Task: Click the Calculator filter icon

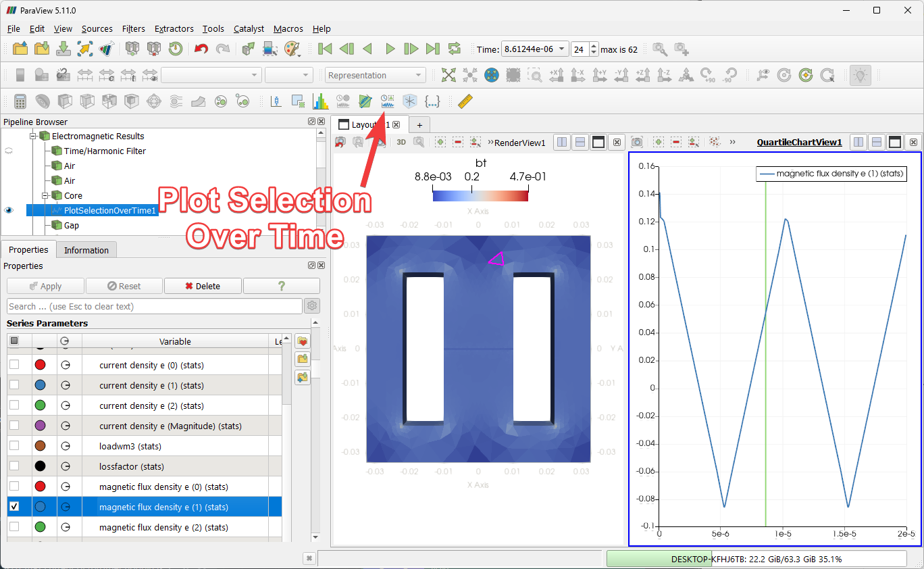Action: (x=20, y=101)
